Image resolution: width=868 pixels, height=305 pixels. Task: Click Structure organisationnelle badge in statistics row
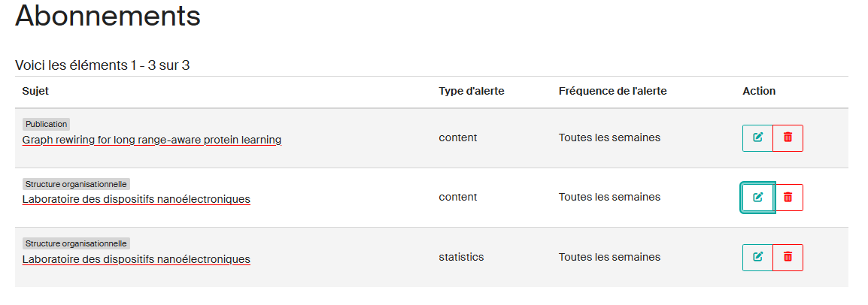(76, 243)
